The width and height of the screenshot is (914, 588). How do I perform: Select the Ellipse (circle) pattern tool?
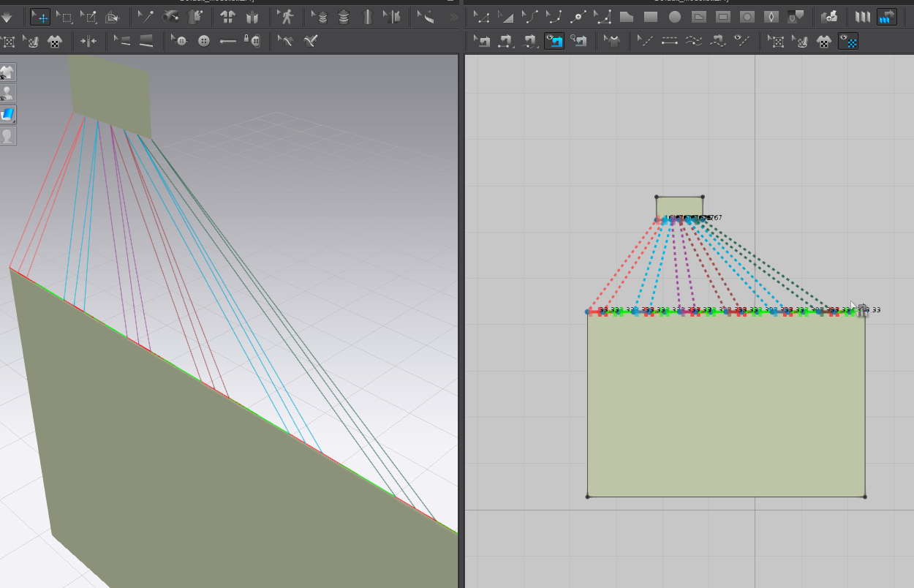[675, 16]
